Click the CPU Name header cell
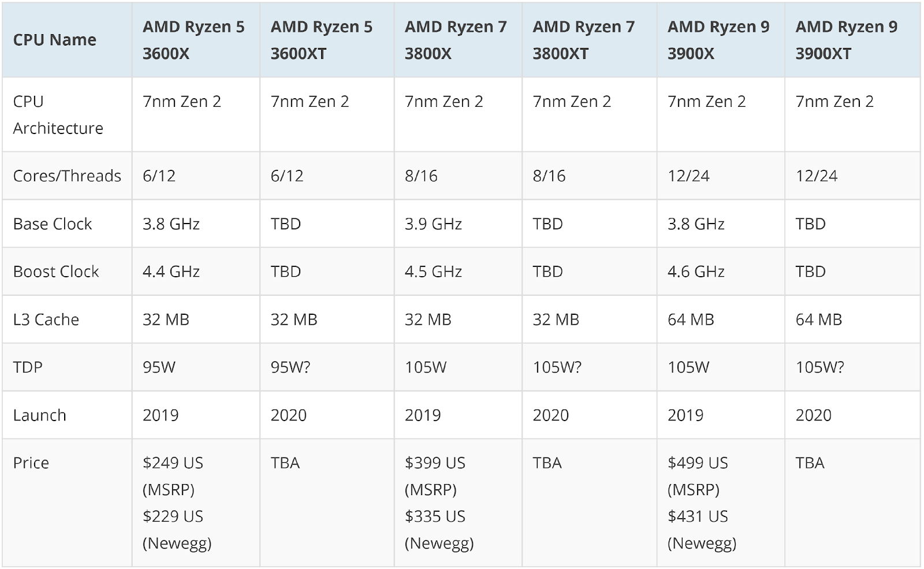 [55, 40]
